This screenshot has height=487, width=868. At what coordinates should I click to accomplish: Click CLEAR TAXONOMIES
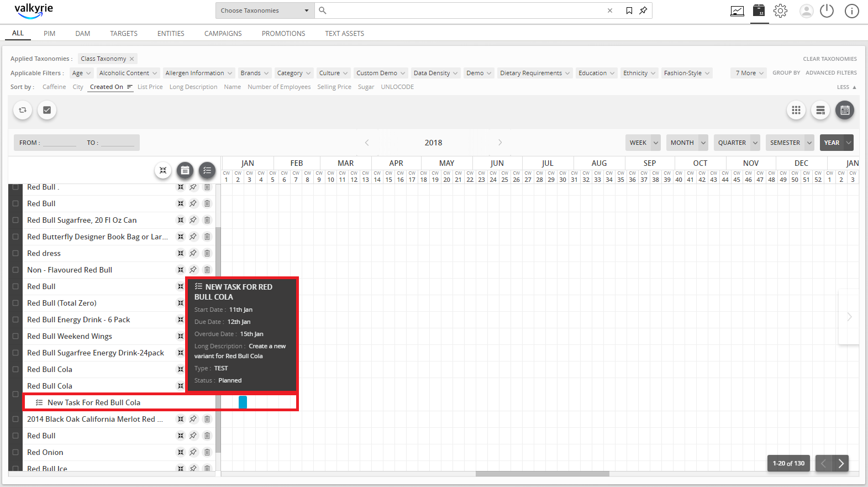(830, 59)
